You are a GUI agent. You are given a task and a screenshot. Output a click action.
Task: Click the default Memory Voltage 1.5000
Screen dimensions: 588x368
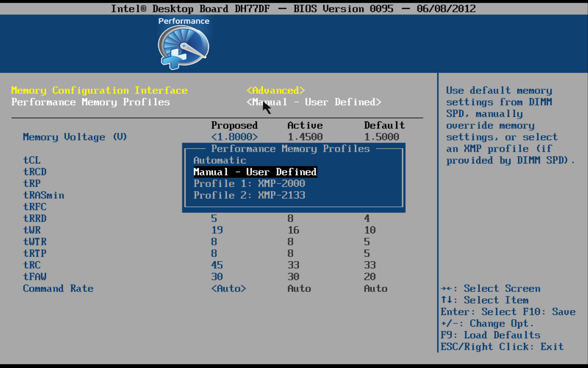coord(381,137)
